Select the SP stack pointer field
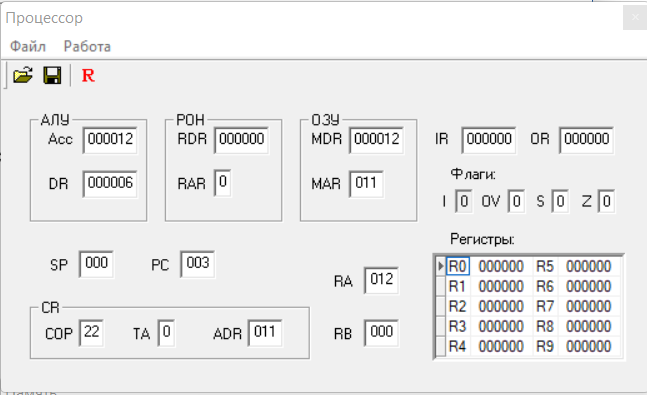This screenshot has width=647, height=395. (x=96, y=264)
